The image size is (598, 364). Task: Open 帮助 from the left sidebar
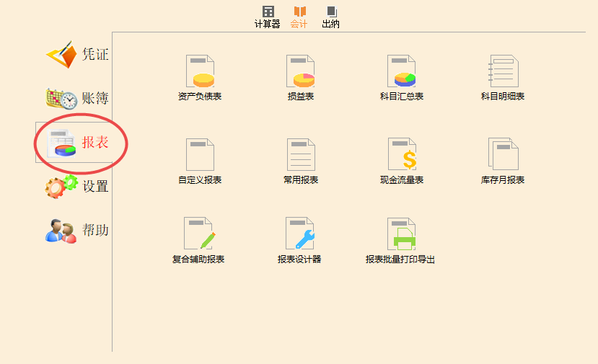78,230
